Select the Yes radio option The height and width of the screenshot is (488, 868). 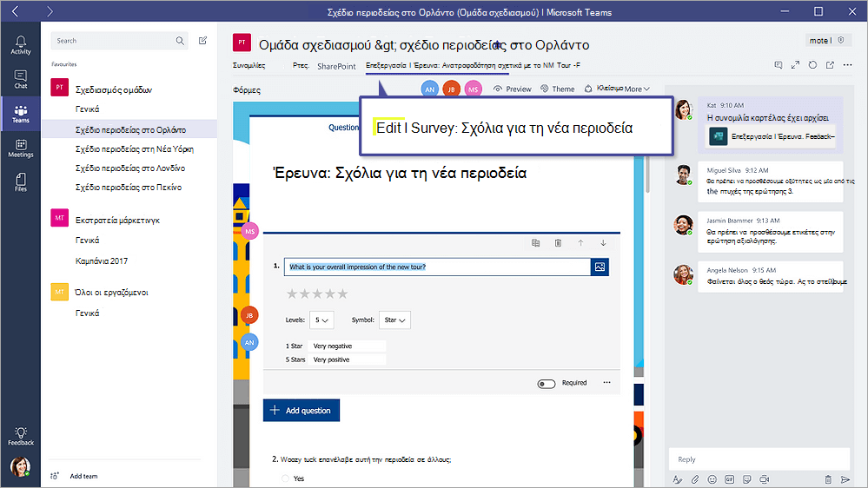click(x=285, y=478)
